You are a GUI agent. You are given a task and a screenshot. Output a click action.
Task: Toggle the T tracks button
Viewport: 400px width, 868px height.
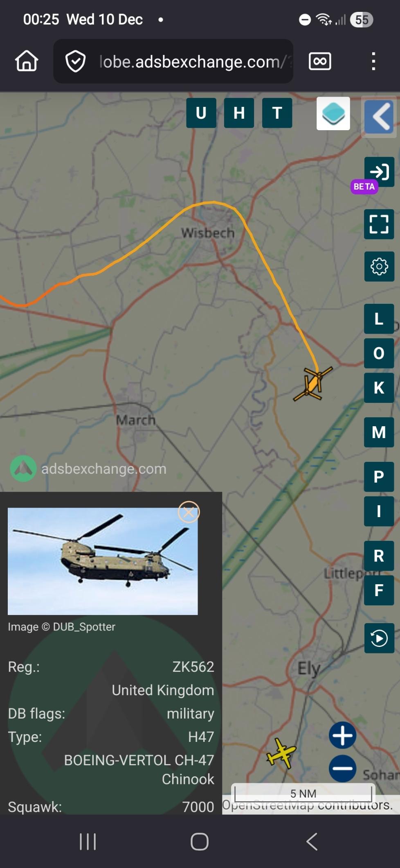[x=277, y=113]
